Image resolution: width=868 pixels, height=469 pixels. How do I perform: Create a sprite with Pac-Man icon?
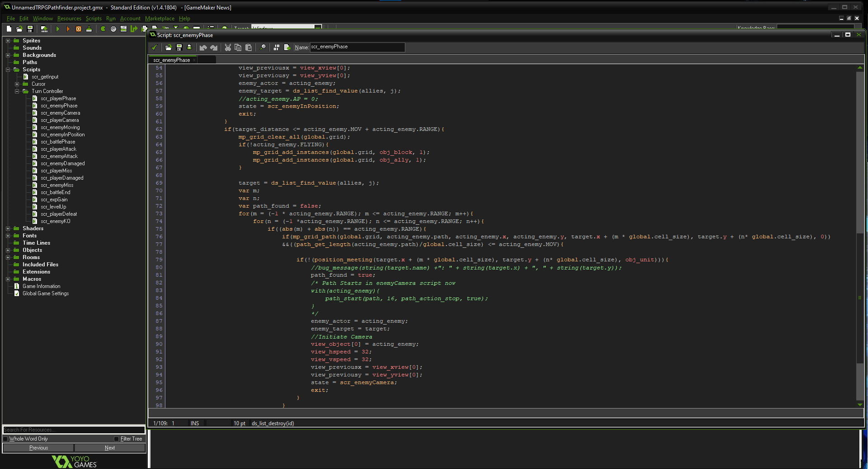pos(103,29)
